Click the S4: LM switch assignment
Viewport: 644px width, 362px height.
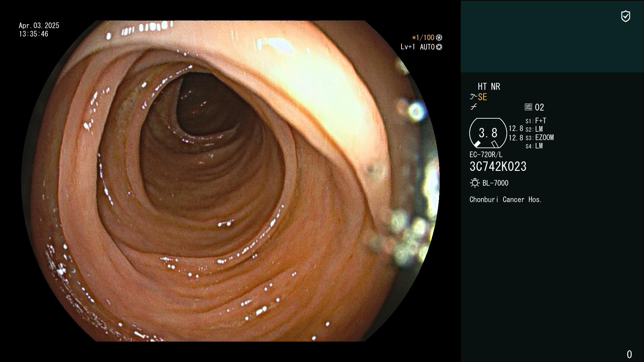click(534, 146)
